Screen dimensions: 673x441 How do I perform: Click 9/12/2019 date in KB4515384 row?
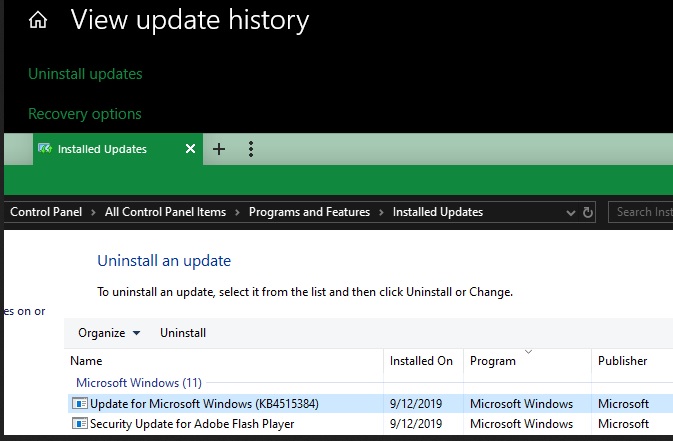click(x=416, y=404)
